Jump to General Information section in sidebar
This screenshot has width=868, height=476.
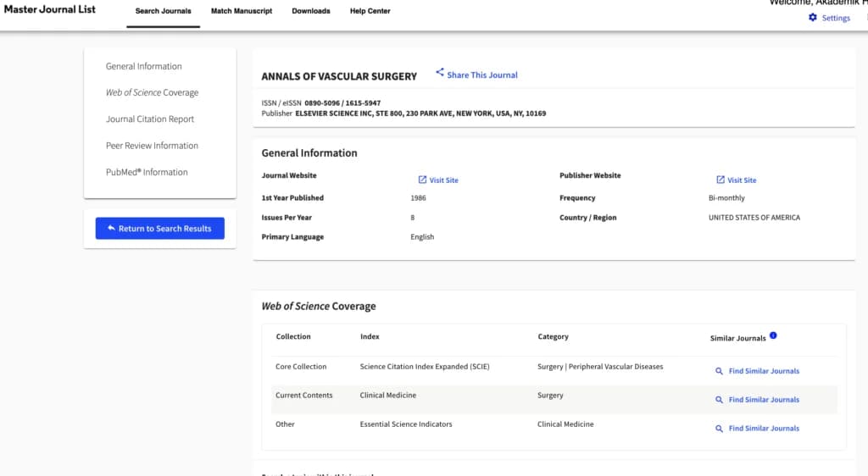click(144, 66)
